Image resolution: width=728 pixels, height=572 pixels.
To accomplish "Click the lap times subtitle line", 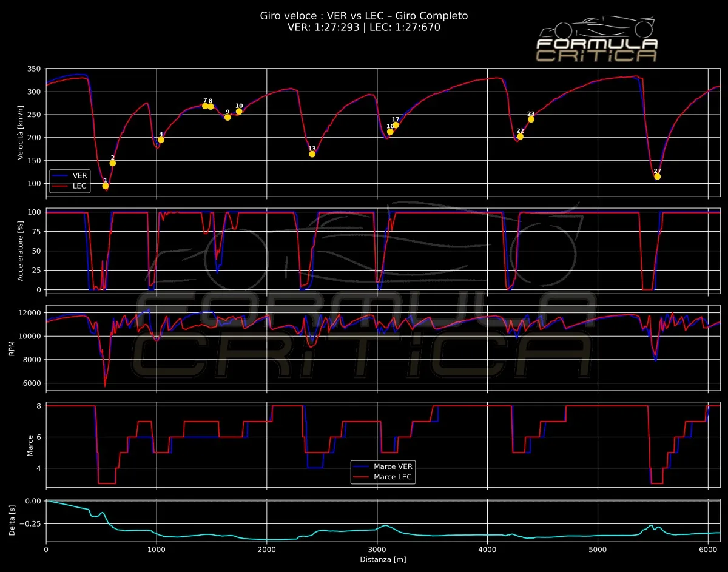I will click(x=363, y=27).
